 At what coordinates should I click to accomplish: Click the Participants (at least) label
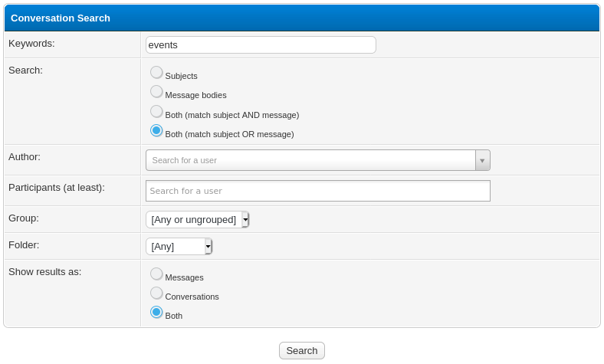click(57, 187)
